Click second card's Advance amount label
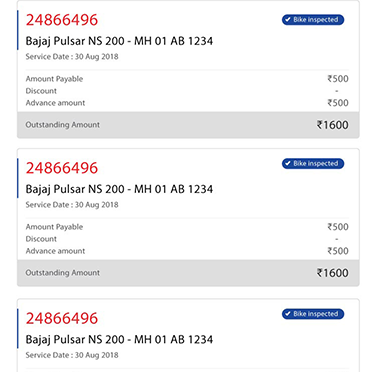This screenshot has height=372, width=375. (55, 251)
